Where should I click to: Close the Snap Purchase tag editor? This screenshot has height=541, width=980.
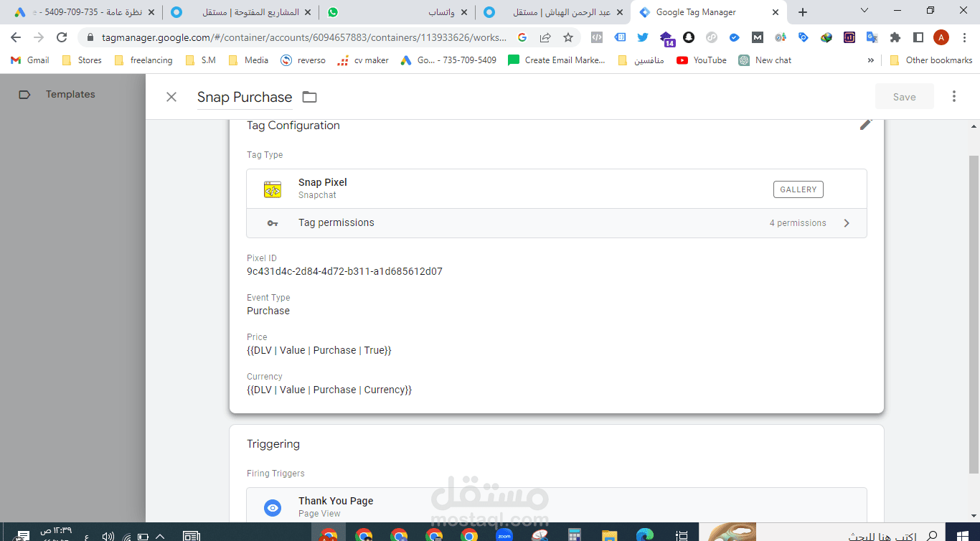tap(171, 97)
